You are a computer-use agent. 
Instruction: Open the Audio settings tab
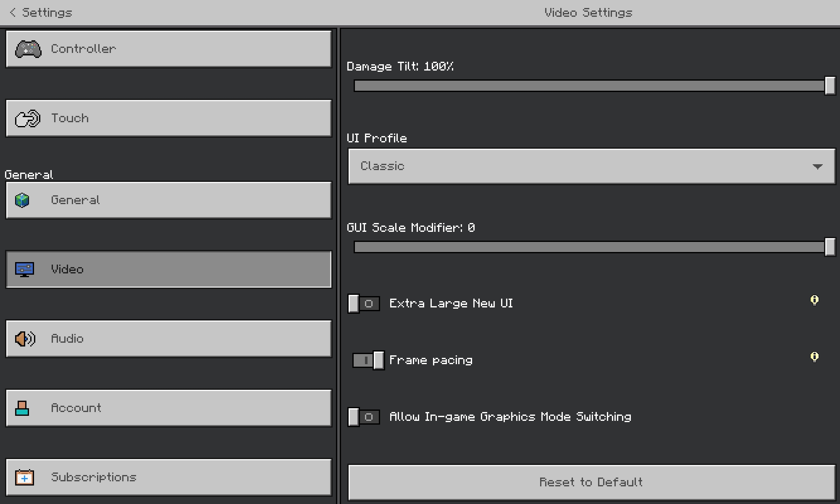pos(169,339)
